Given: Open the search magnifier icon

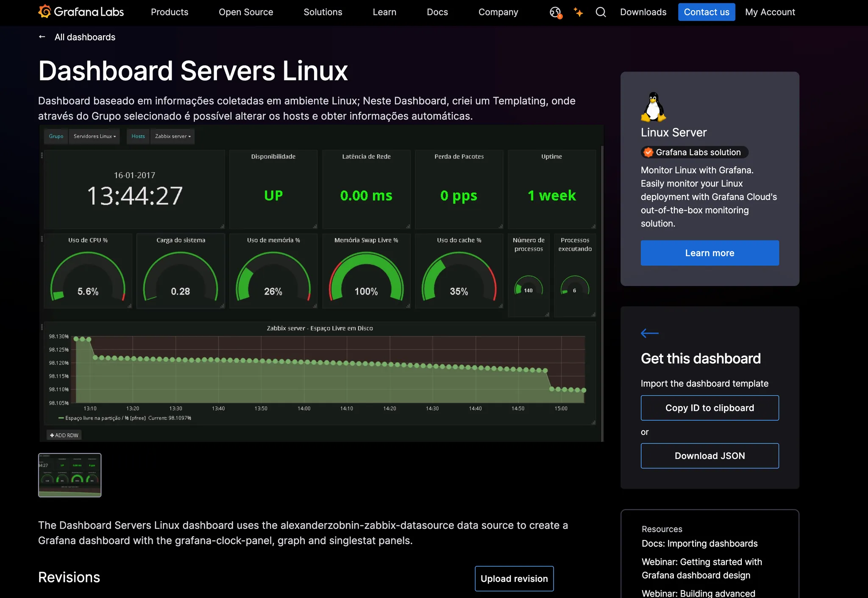Looking at the screenshot, I should click(601, 12).
